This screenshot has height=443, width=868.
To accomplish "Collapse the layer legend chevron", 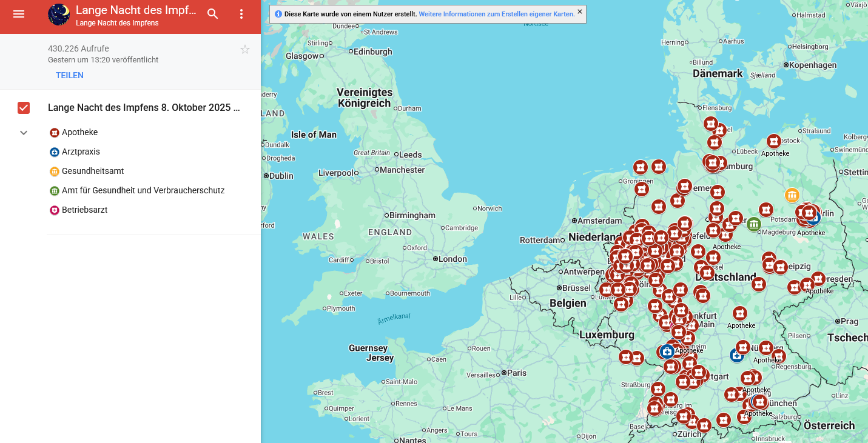I will tap(24, 133).
